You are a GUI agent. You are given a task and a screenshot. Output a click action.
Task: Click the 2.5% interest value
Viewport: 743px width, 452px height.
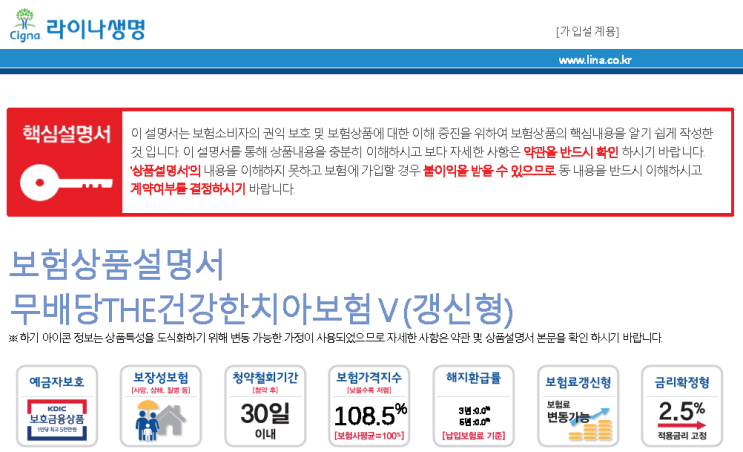(x=681, y=410)
